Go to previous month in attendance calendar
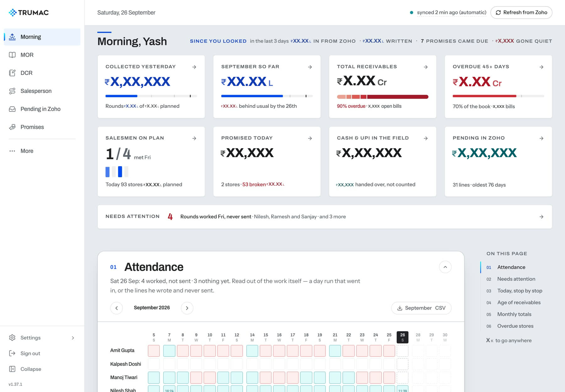565x392 pixels. 116,308
